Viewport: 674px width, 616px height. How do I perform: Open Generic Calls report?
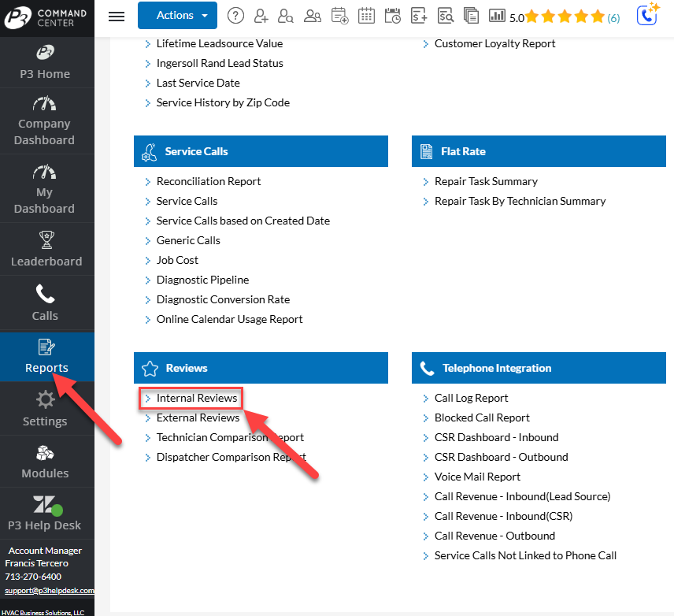pos(188,241)
